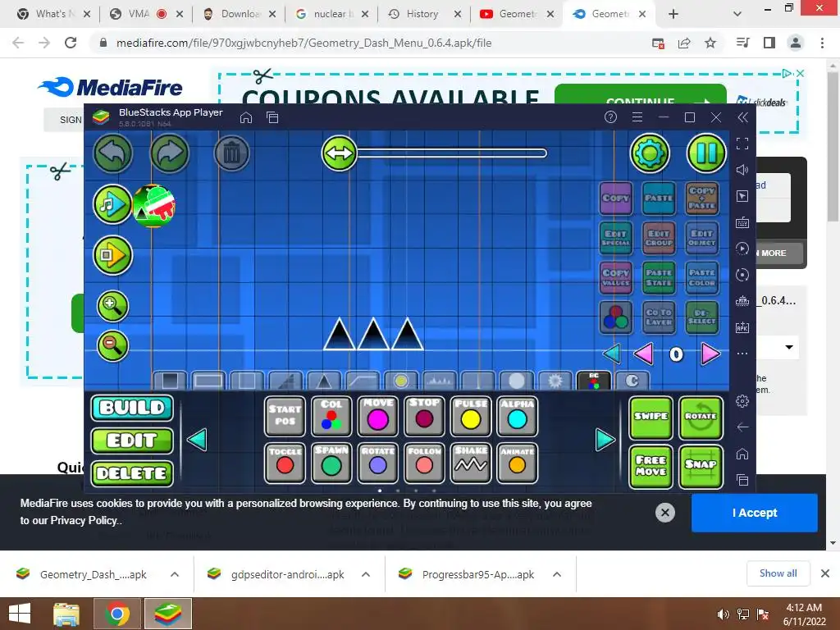
Task: Click the editor undo arrow button
Action: click(113, 153)
